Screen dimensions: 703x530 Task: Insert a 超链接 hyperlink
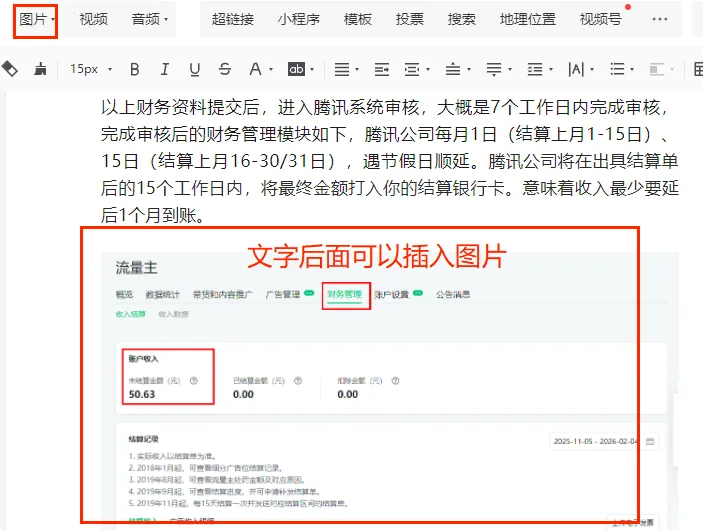point(233,19)
